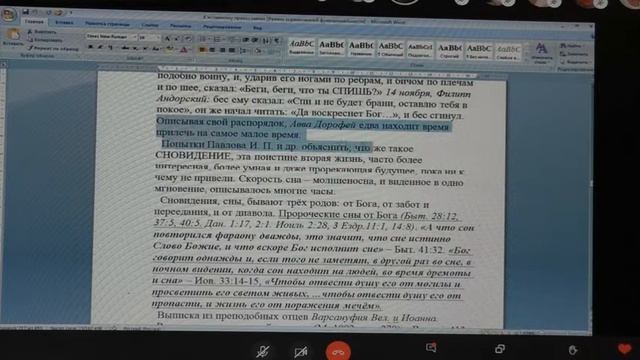Click Заменить in the editing group

(575, 54)
